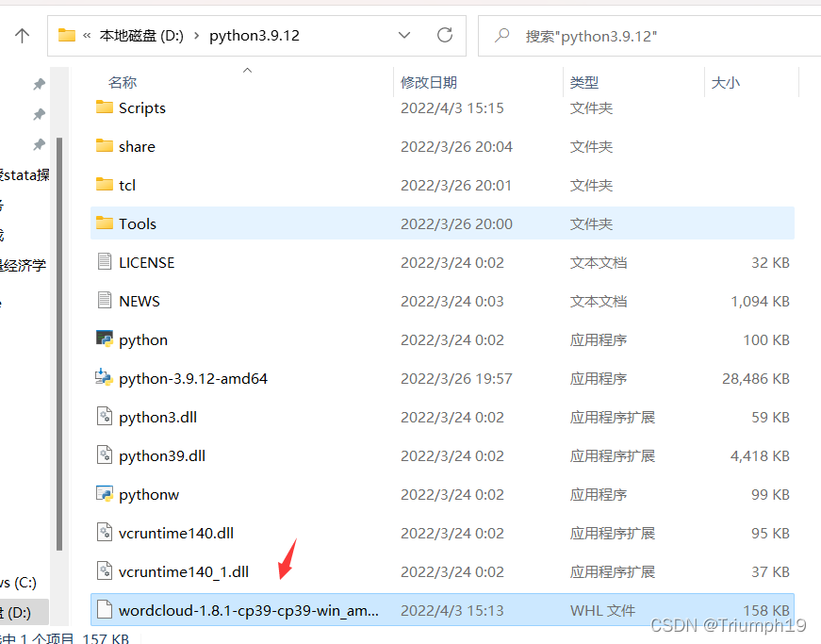Viewport: 821px width, 644px height.
Task: Click the up-arrow navigation icon
Action: coord(21,35)
